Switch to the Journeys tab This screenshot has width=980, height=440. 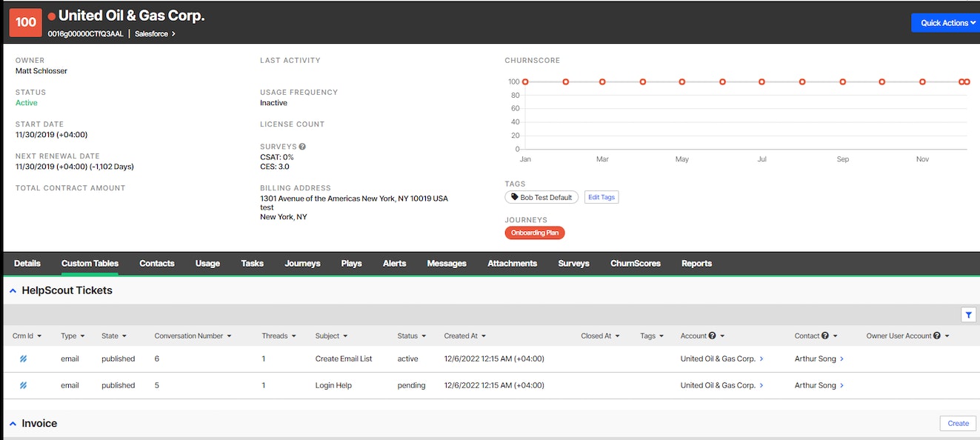pyautogui.click(x=302, y=263)
